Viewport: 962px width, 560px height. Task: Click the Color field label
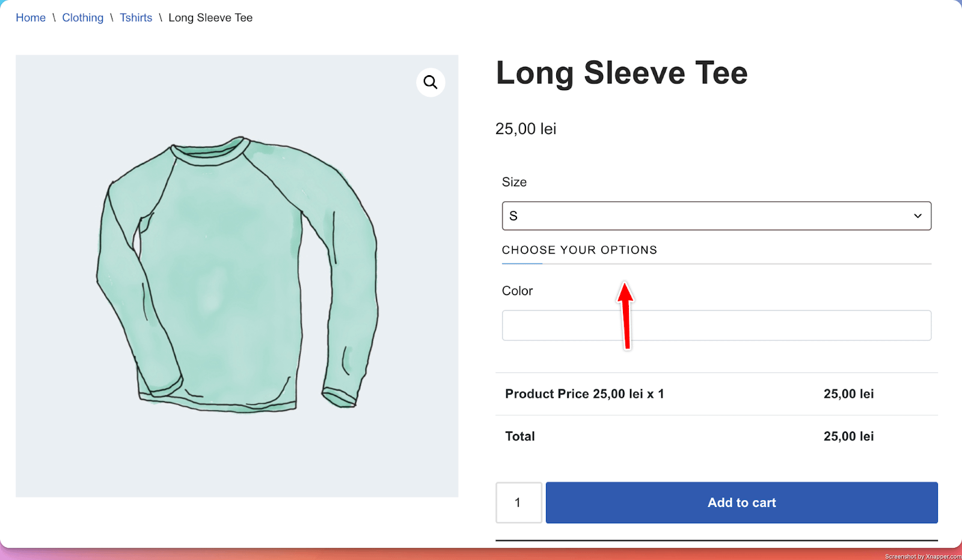click(x=517, y=291)
